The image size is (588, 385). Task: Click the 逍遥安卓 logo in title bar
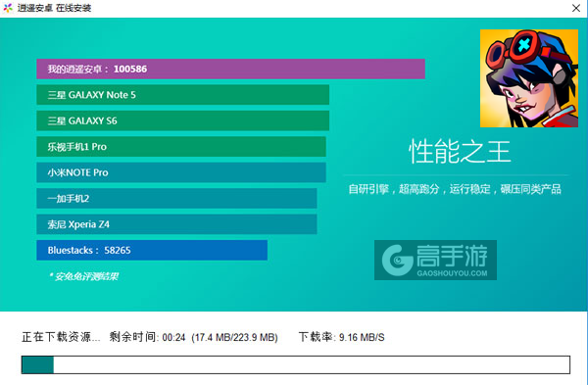pos(8,8)
